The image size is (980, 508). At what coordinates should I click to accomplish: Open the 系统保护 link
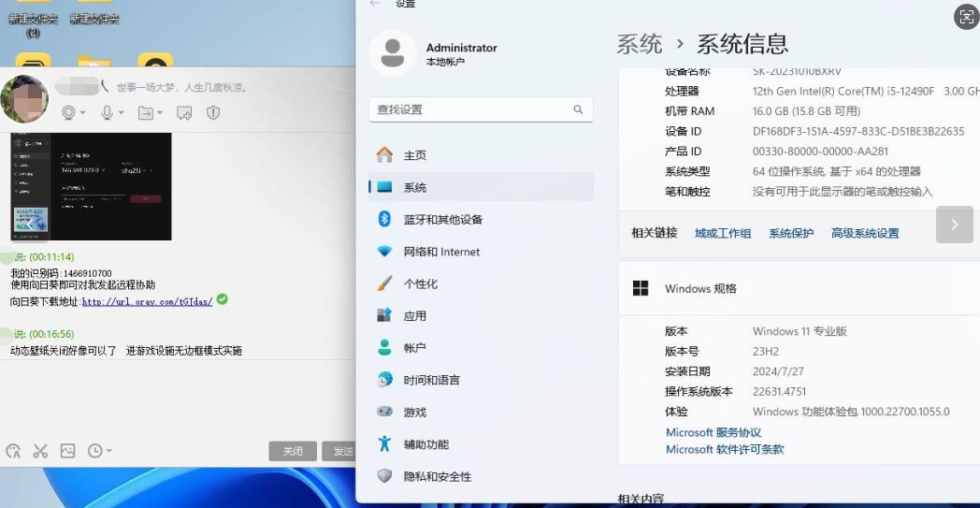coord(791,233)
